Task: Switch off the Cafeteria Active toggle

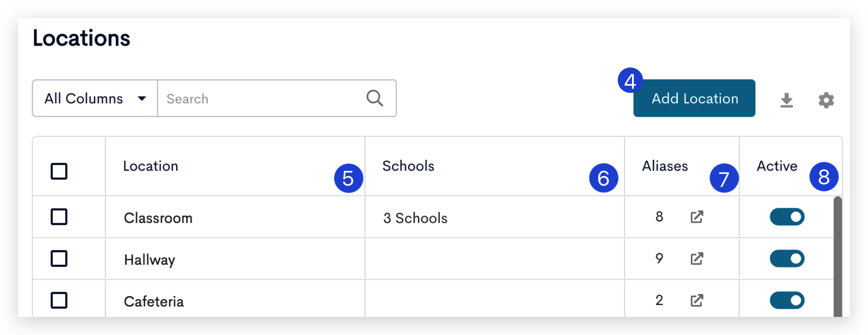Action: pos(787,300)
